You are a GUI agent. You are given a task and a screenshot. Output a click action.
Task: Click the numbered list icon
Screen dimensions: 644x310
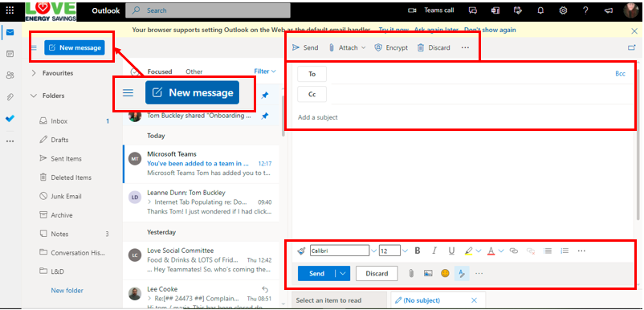pos(565,251)
